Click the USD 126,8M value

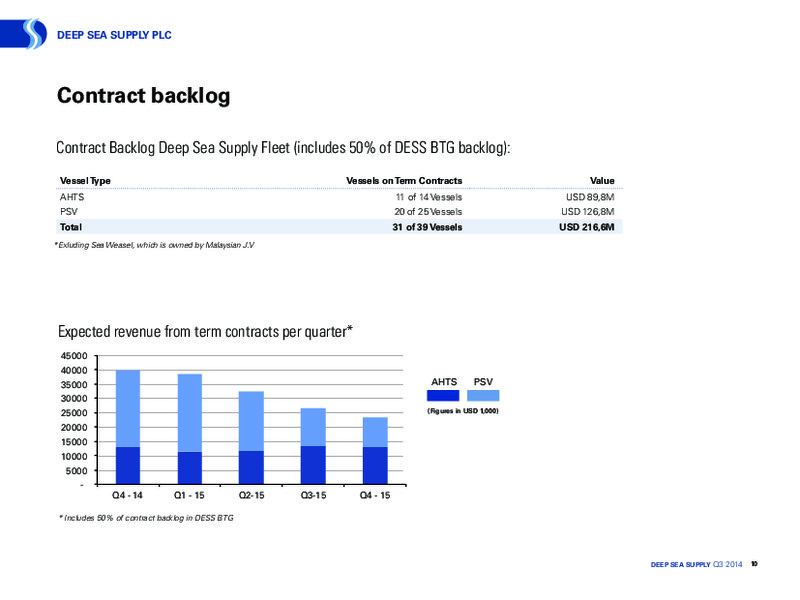[x=588, y=211]
